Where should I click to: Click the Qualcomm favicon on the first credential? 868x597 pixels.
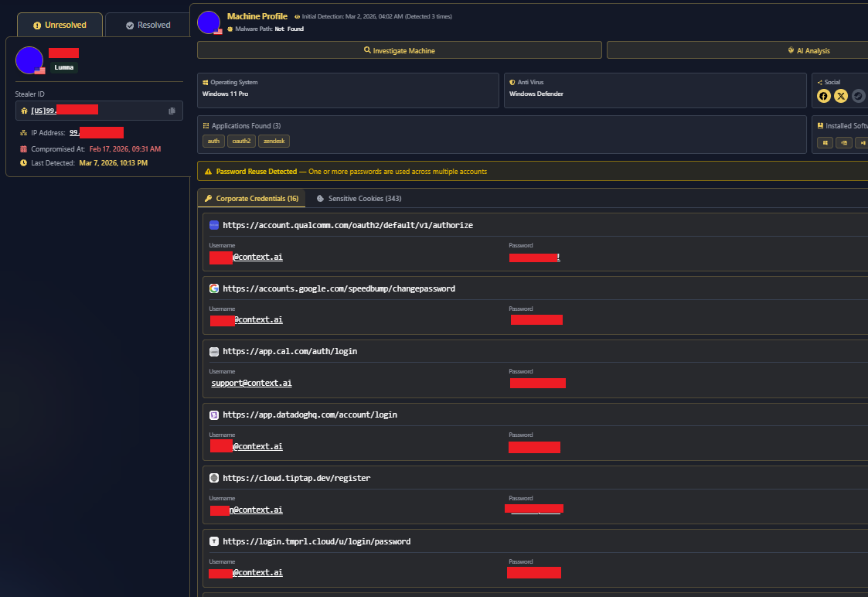[213, 224]
